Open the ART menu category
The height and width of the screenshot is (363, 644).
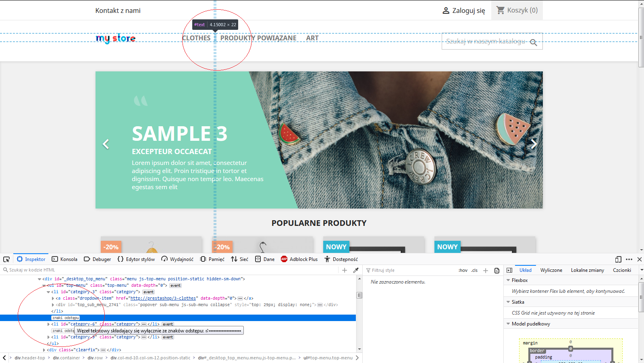point(312,38)
